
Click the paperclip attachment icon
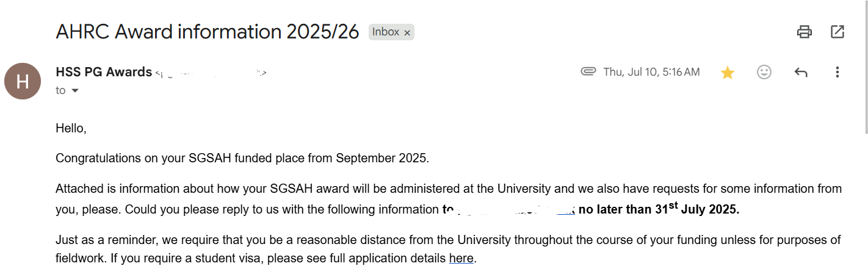coord(588,72)
